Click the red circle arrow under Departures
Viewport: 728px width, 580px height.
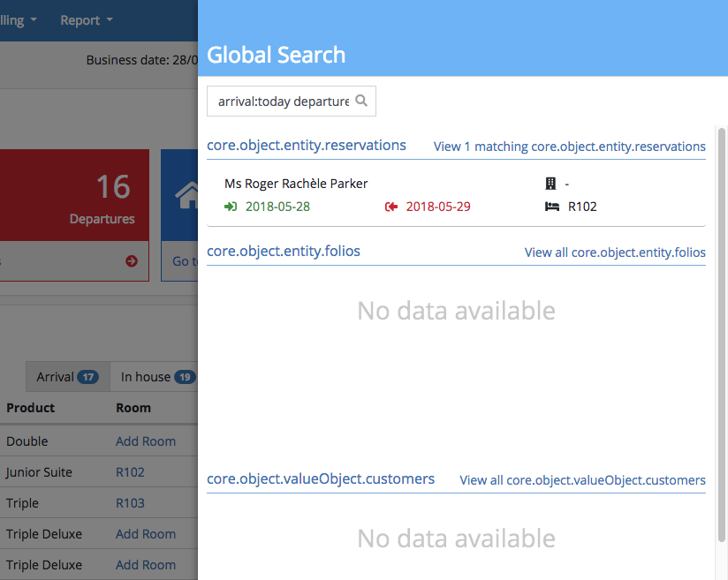pyautogui.click(x=132, y=260)
